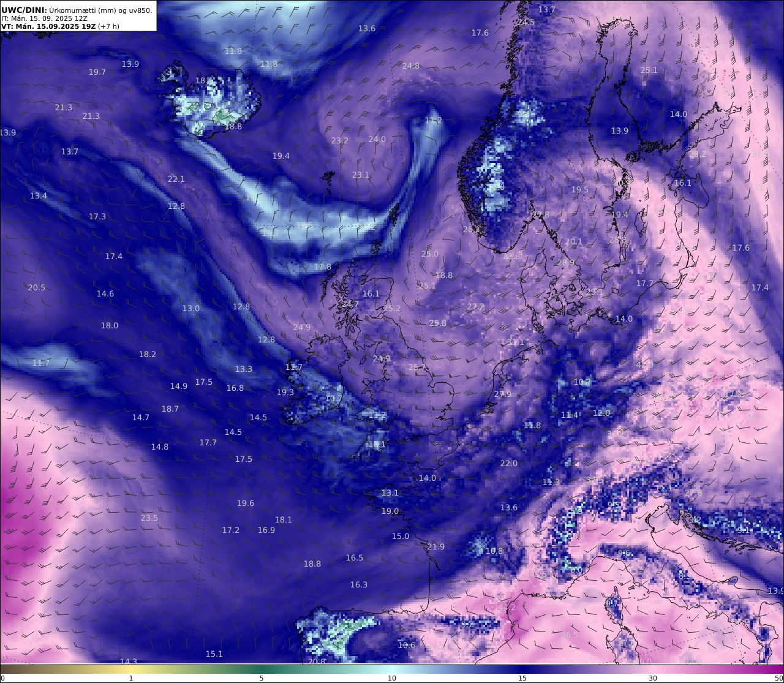The width and height of the screenshot is (784, 683).
Task: Click the map value 20.5
Action: click(x=37, y=288)
